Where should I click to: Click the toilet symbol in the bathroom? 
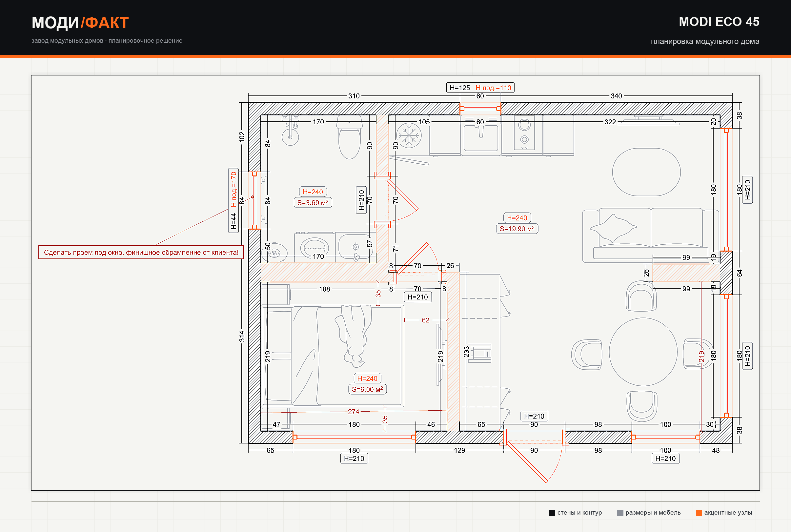tap(349, 137)
